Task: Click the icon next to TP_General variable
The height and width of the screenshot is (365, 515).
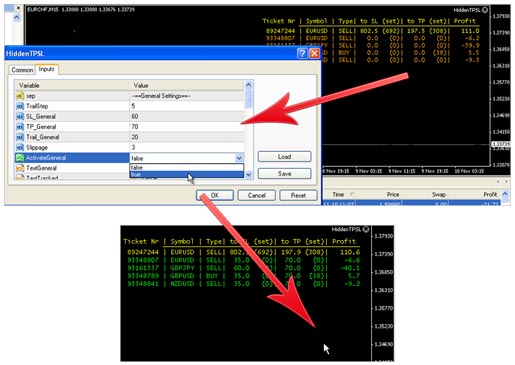Action: [20, 127]
